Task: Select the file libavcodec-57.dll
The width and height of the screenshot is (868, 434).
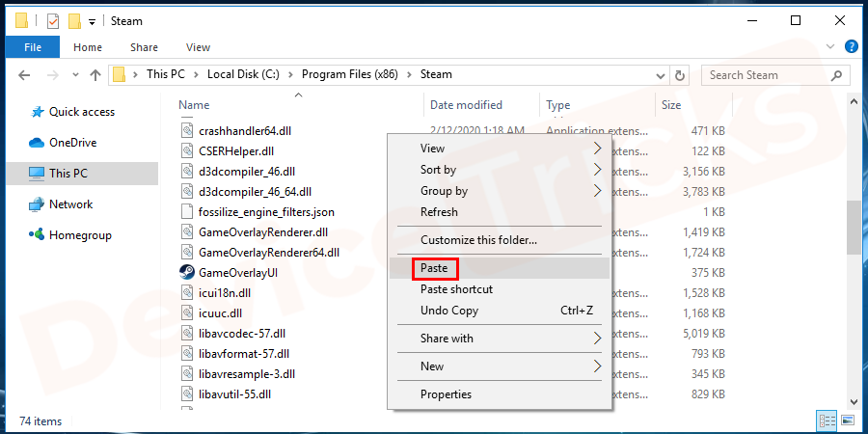Action: [x=242, y=334]
